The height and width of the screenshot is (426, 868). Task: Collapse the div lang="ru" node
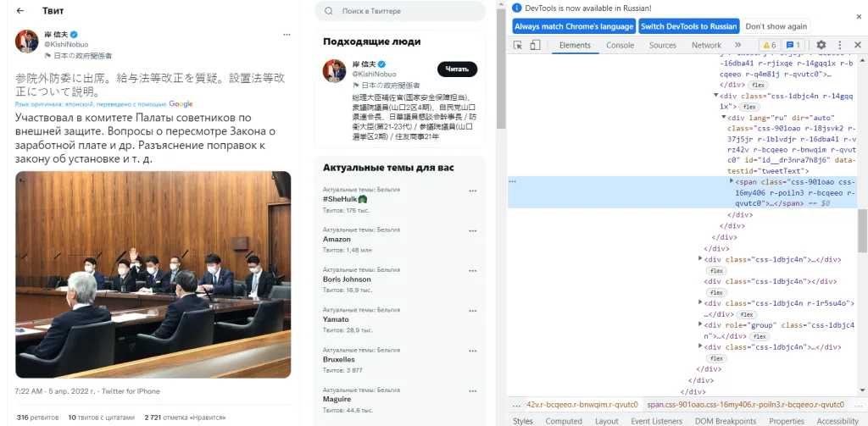[724, 117]
